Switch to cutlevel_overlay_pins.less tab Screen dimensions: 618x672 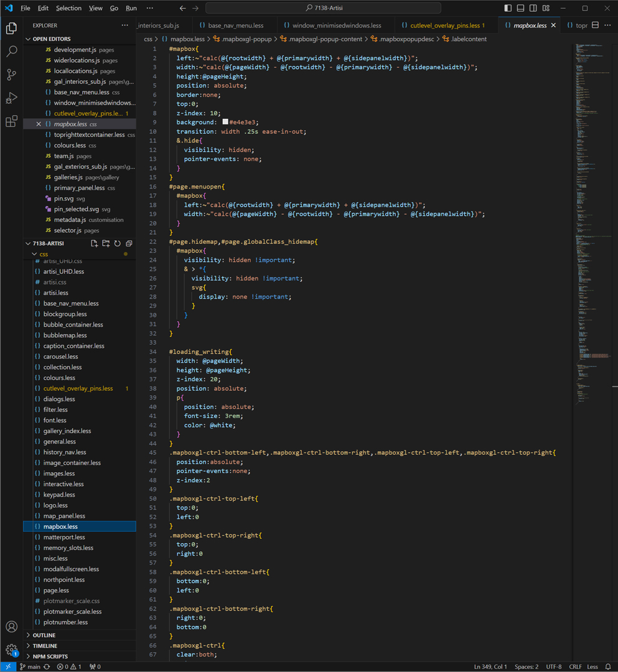click(447, 26)
